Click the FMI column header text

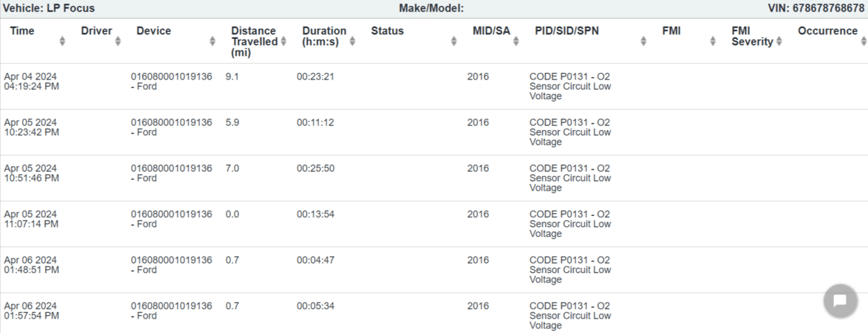click(x=671, y=31)
